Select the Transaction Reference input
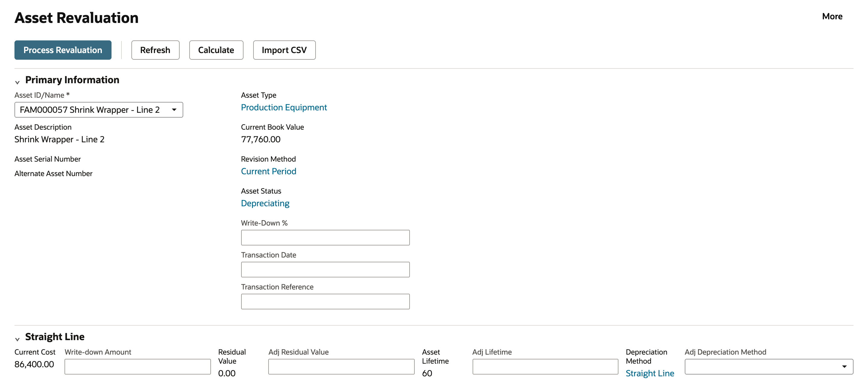868x392 pixels. point(325,301)
